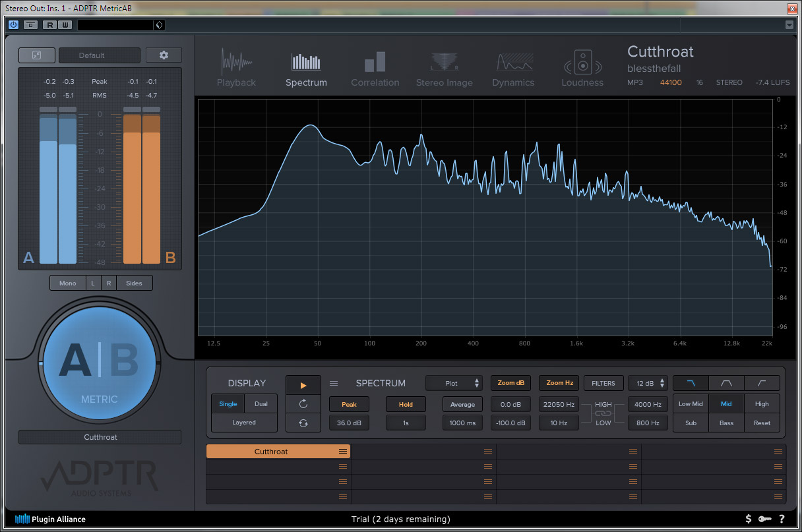The image size is (802, 532).
Task: Open the 12 dB slope dropdown
Action: [648, 383]
